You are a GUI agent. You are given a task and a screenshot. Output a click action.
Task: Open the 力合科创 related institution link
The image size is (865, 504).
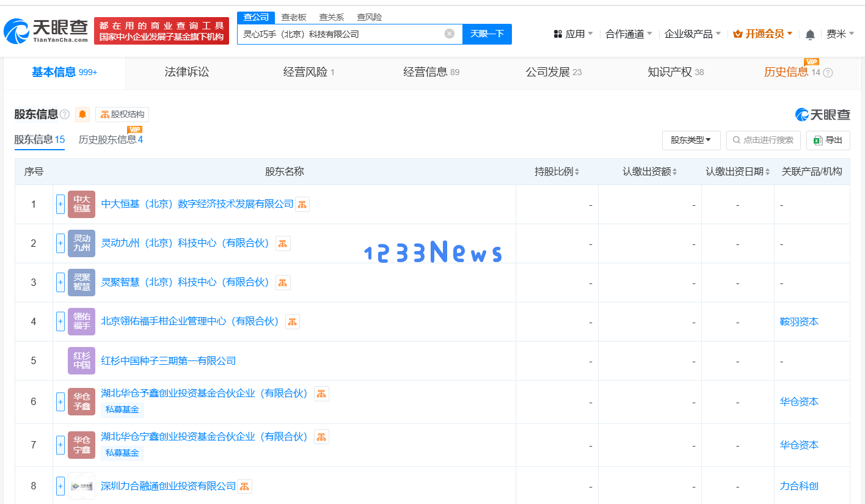[799, 486]
